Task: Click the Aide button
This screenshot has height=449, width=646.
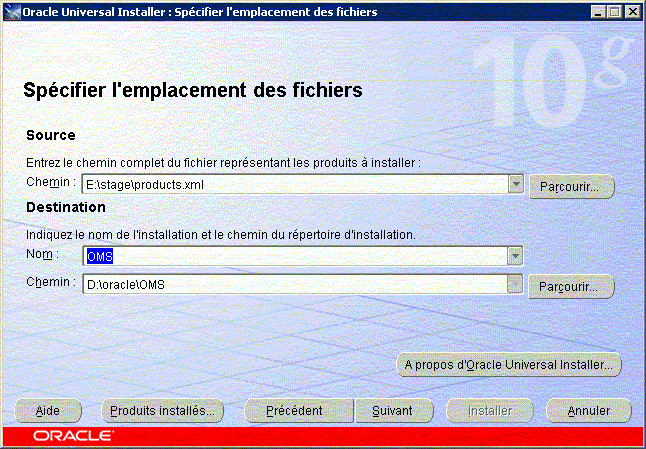Action: click(x=48, y=411)
